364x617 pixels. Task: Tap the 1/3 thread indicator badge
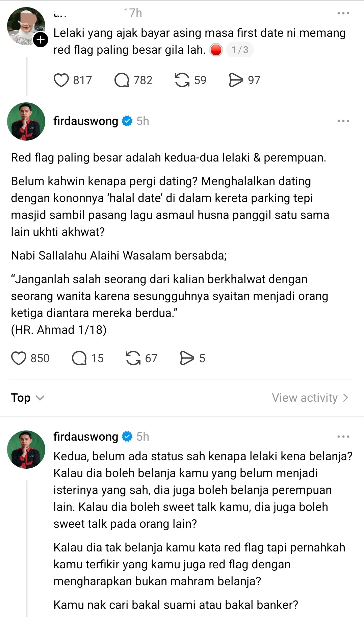(240, 50)
